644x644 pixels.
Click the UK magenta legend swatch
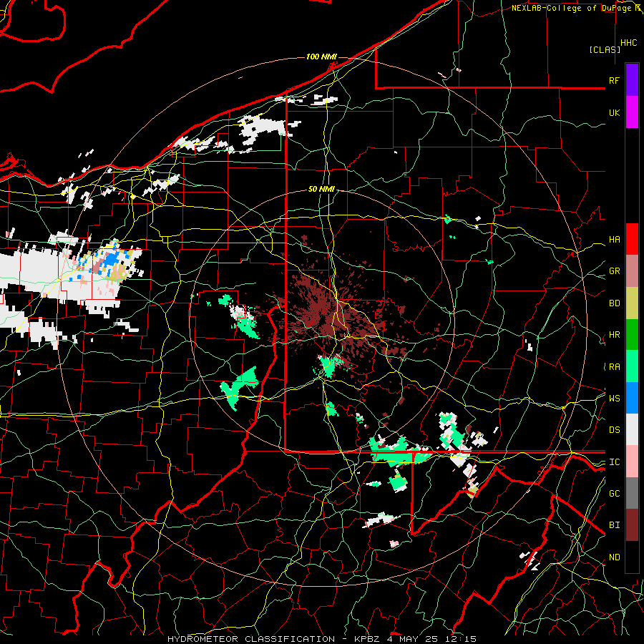pyautogui.click(x=632, y=112)
